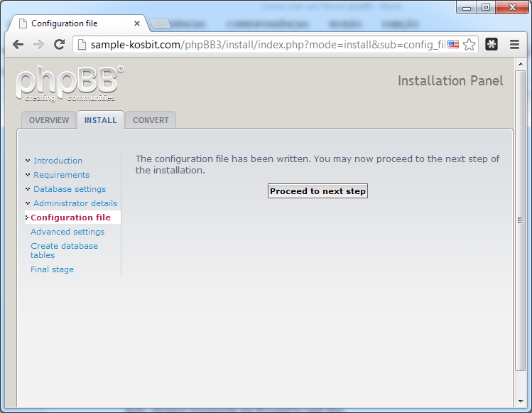Viewport: 532px width, 413px height.
Task: Close the browser window
Action: pos(511,8)
